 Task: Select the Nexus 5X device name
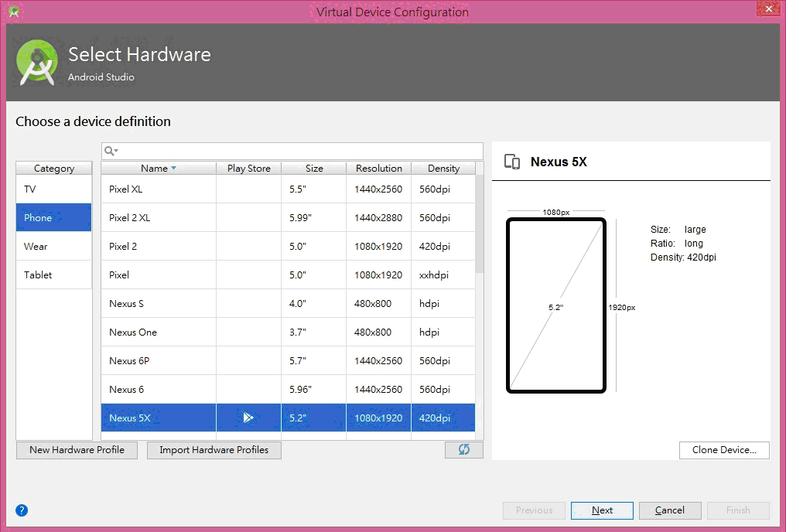pyautogui.click(x=130, y=418)
